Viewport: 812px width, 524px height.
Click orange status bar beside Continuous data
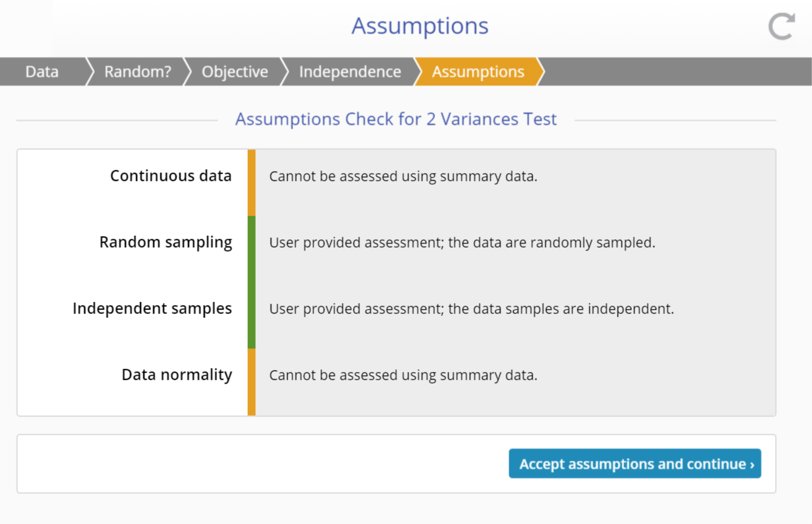[x=251, y=183]
